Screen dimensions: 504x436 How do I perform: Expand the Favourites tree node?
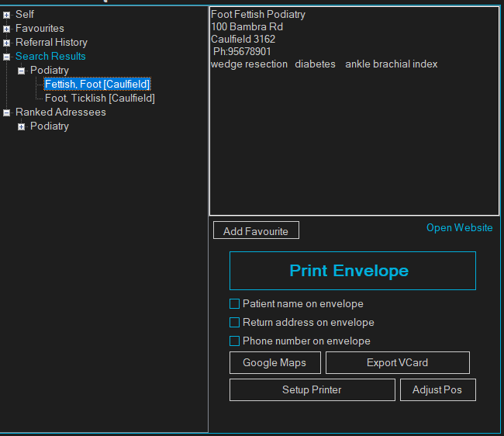(7, 29)
